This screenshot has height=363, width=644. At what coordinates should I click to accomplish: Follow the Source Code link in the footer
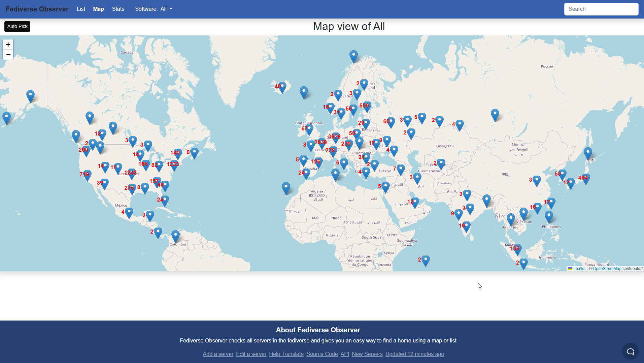(x=322, y=354)
